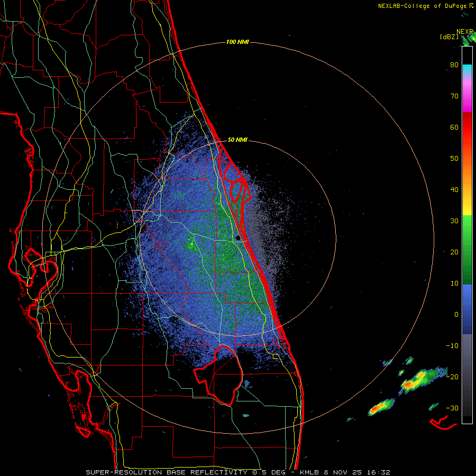This screenshot has width=476, height=476.
Task: Click the 20 value on color scale
Action: pos(454,252)
